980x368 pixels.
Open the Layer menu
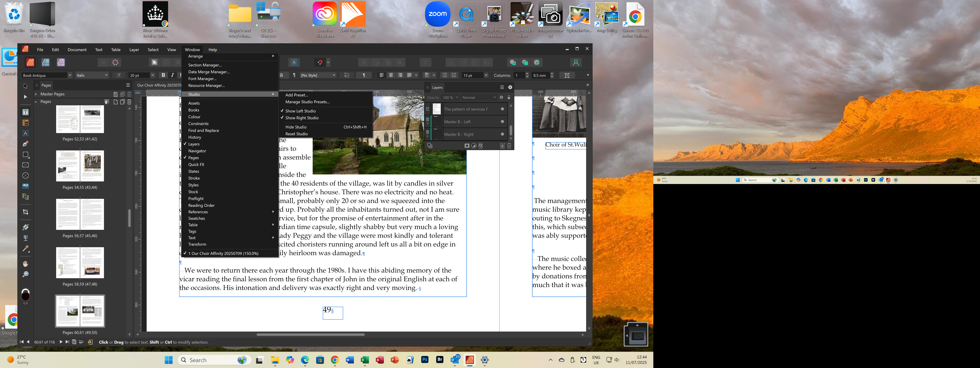[x=134, y=50]
